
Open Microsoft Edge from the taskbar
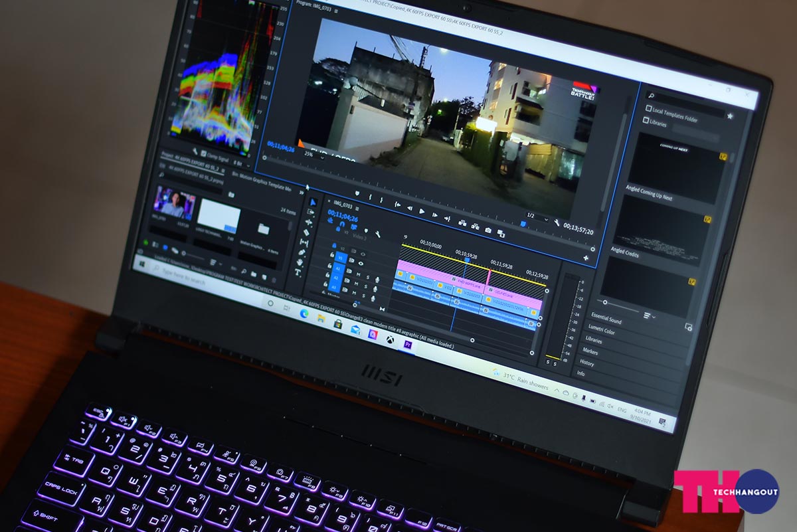click(x=304, y=314)
